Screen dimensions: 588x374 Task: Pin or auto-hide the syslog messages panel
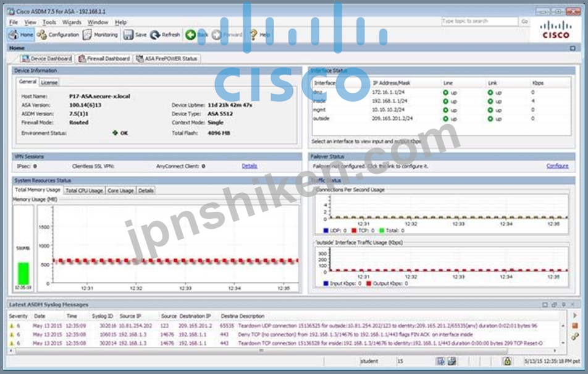click(x=564, y=305)
